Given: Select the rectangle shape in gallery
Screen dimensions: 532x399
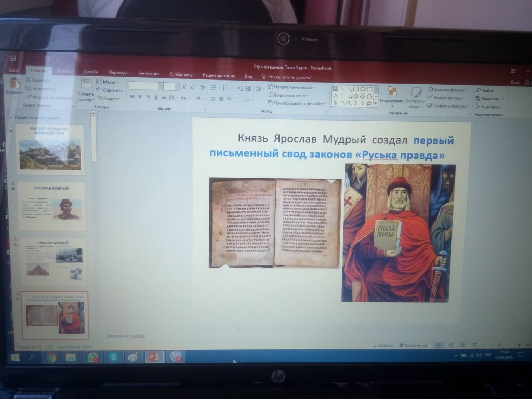Looking at the screenshot, I should pos(356,89).
